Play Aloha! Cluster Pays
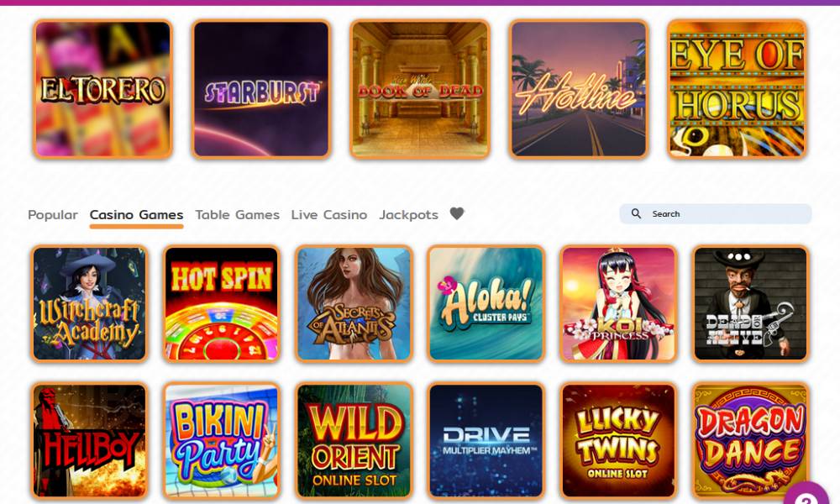 coord(486,304)
